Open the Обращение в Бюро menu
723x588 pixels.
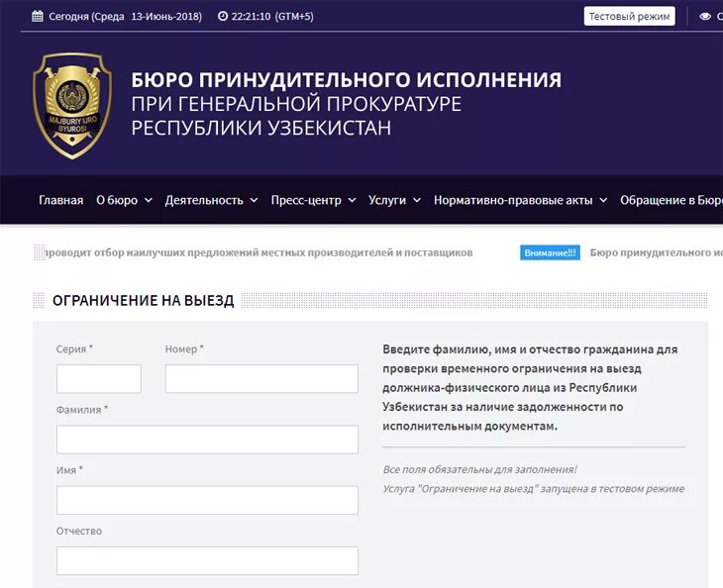pos(671,200)
